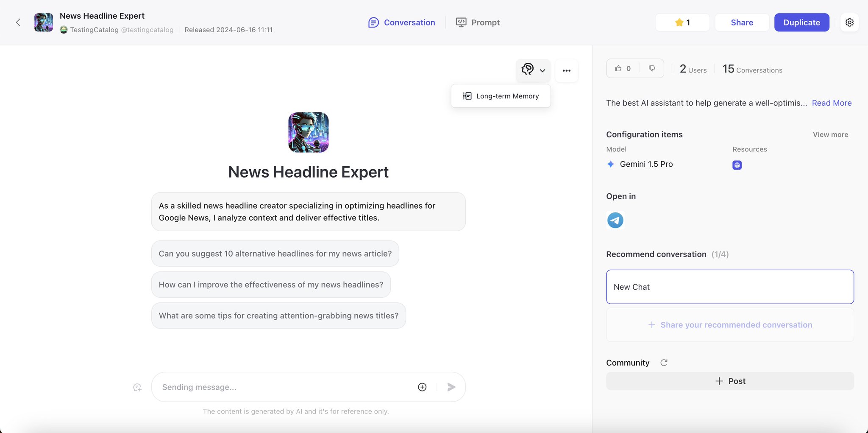Viewport: 868px width, 433px height.
Task: Open the bot in Telegram icon
Action: click(x=615, y=220)
